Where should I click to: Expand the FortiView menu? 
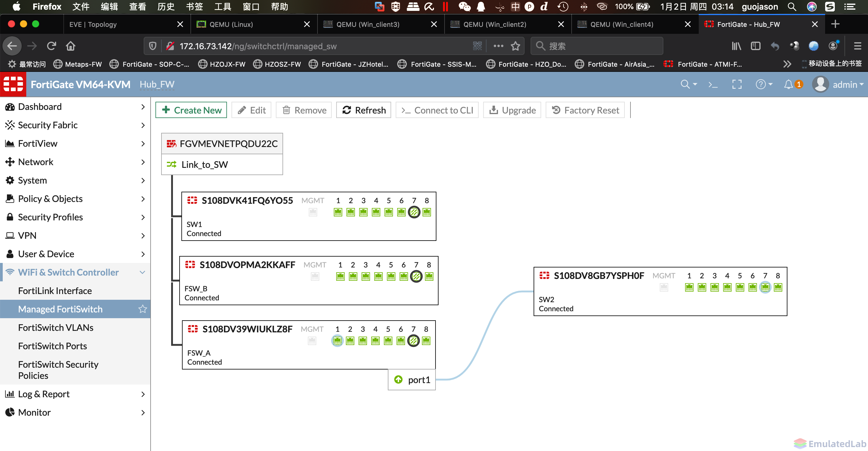click(x=75, y=144)
